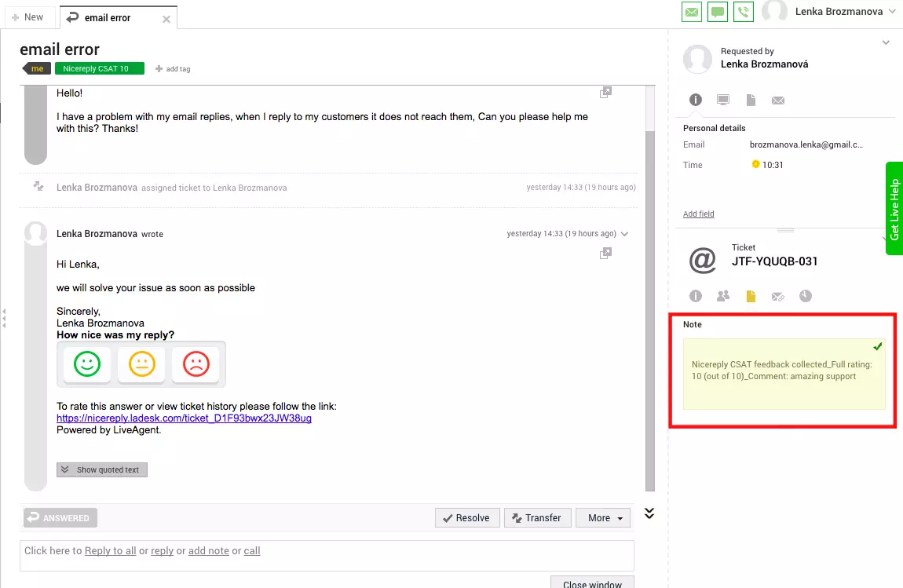Open the ticket notes panel icon
The image size is (903, 588).
750,296
